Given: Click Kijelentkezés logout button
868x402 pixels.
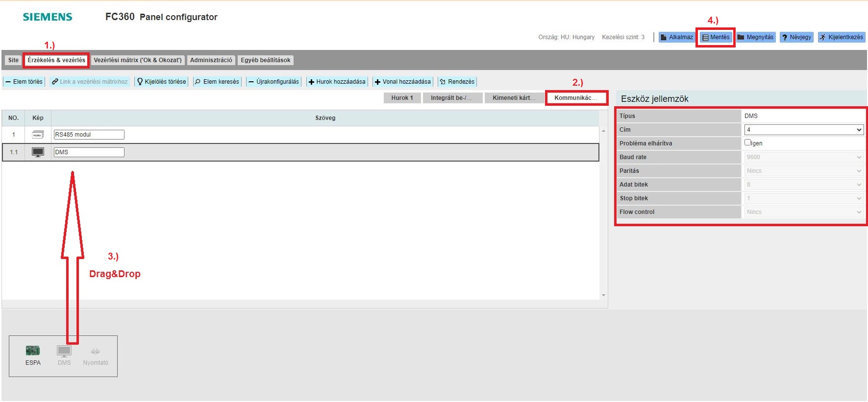Looking at the screenshot, I should (x=842, y=37).
